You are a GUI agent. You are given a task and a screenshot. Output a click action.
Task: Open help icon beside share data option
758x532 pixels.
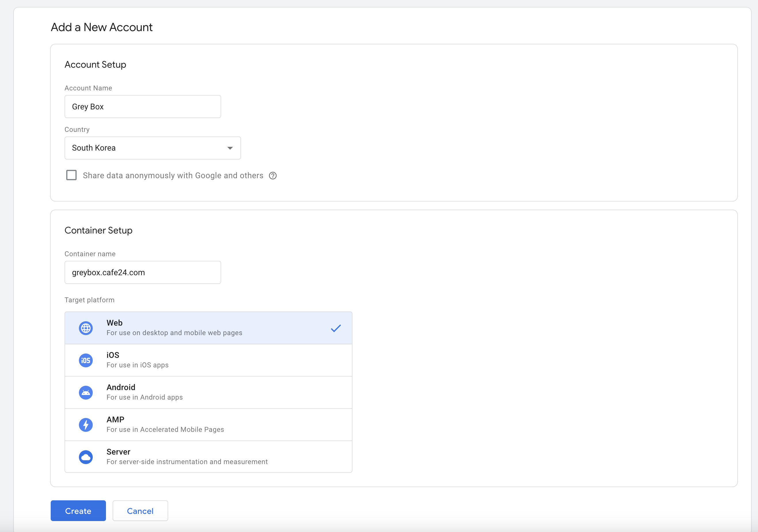[273, 176]
